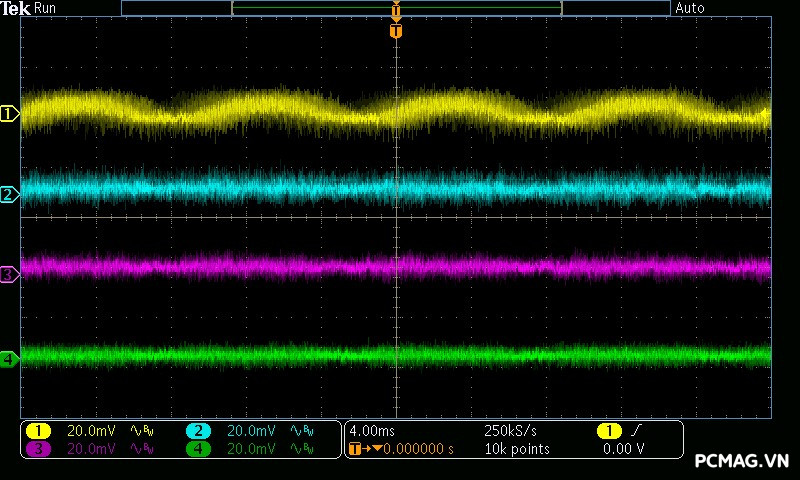Select the channel 2 badge in readout

click(x=198, y=430)
